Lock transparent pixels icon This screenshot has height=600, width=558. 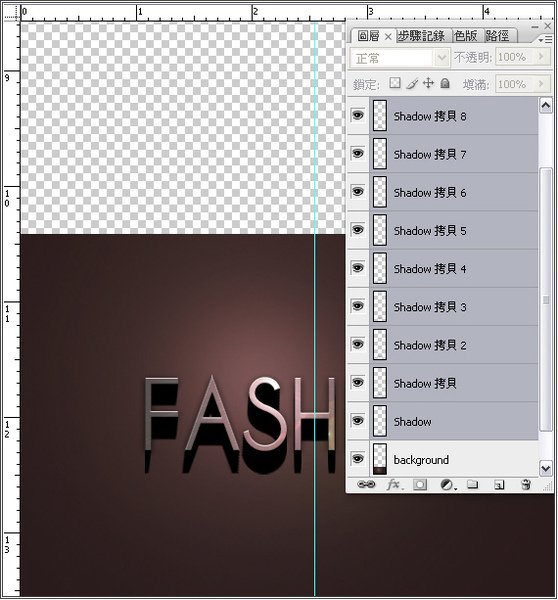[395, 83]
